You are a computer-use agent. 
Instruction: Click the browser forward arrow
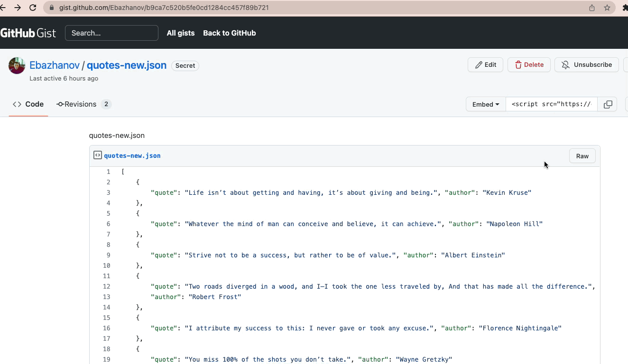tap(18, 8)
